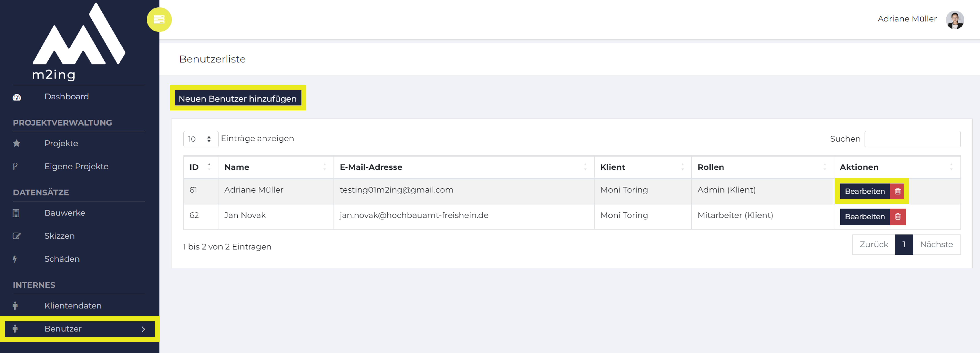Expand the Benutzer menu chevron
980x353 pixels.
pos(143,329)
